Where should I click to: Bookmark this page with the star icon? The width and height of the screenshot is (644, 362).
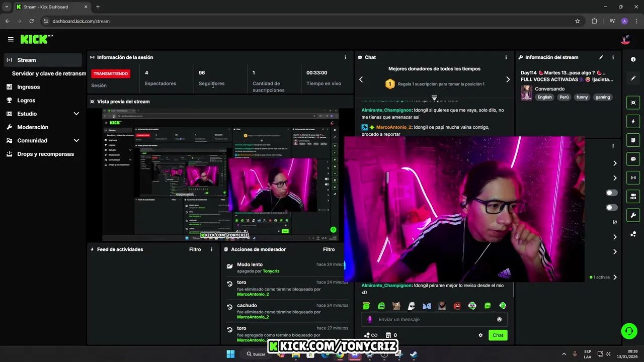click(578, 21)
